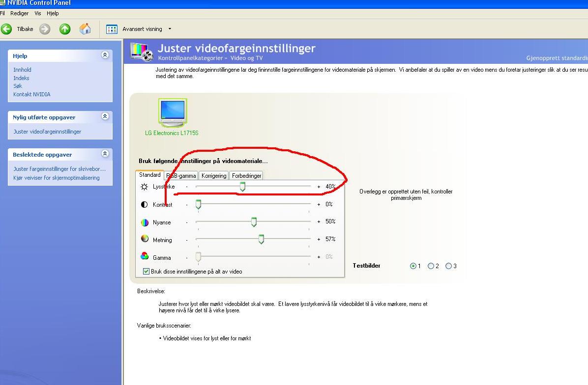Open the Søk help link
Viewport: 588px width, 385px height.
point(18,86)
